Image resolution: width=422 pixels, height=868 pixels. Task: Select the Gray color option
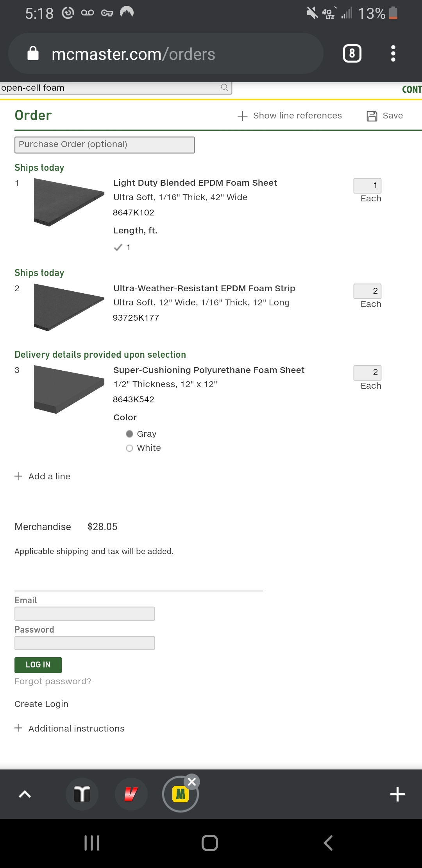pyautogui.click(x=130, y=434)
